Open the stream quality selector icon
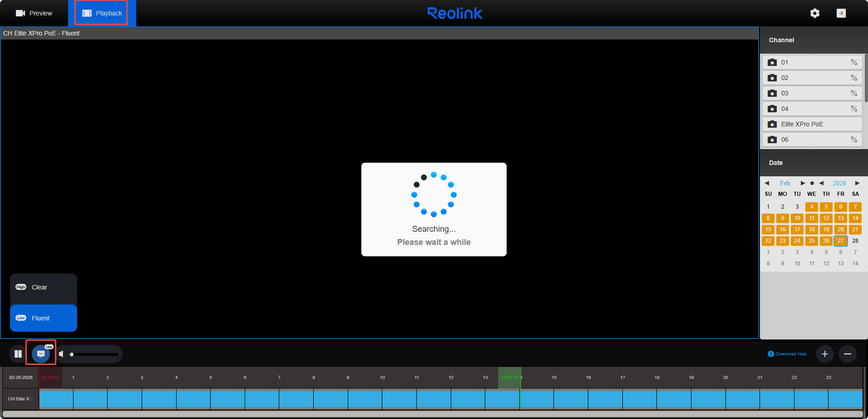 coord(41,354)
